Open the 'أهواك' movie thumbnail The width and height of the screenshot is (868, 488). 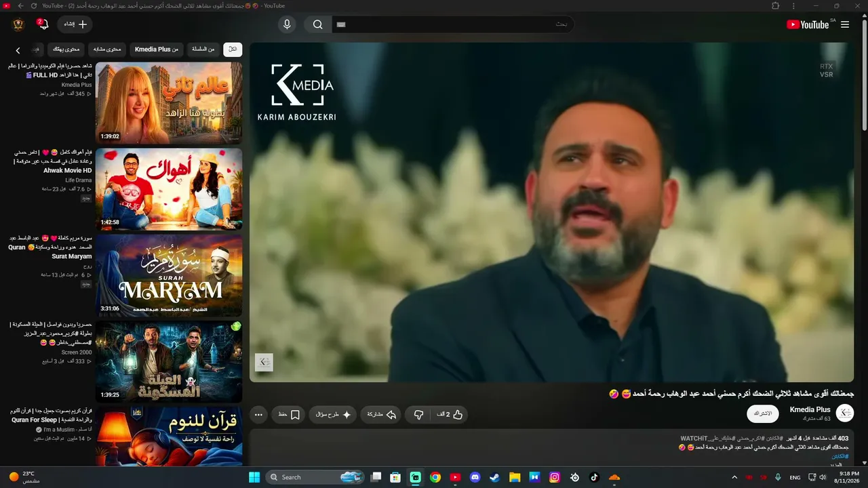[x=169, y=189]
